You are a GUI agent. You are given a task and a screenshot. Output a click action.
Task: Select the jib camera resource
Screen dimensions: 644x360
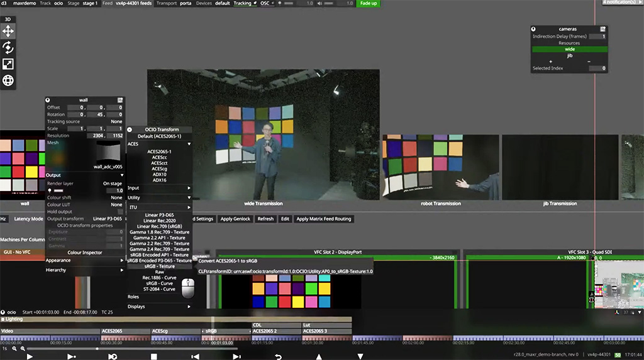tap(569, 55)
